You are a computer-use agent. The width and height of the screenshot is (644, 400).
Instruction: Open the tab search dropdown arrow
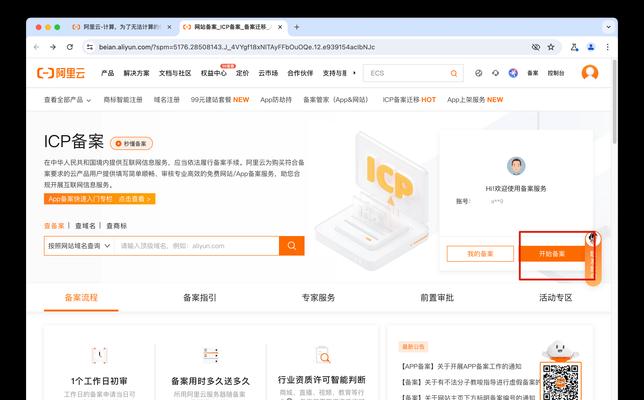click(608, 27)
